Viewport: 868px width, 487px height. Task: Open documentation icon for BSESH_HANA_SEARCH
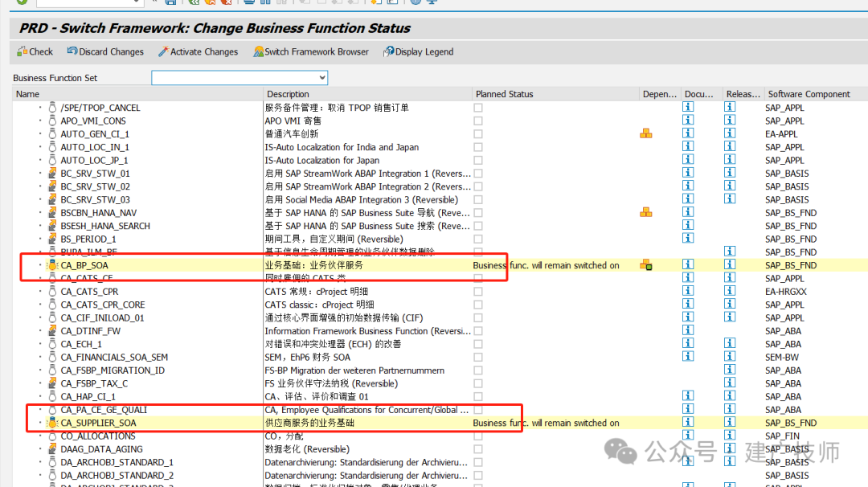coord(687,225)
